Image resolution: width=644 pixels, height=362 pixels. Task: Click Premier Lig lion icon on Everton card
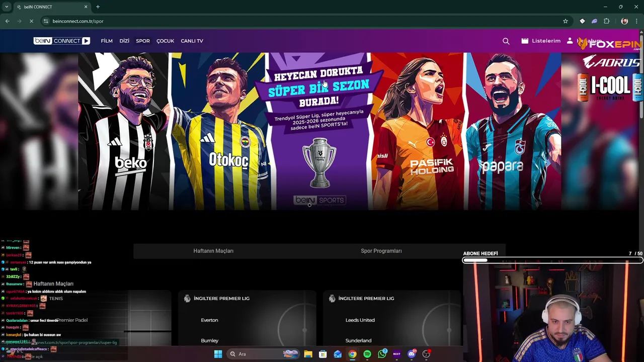187,298
